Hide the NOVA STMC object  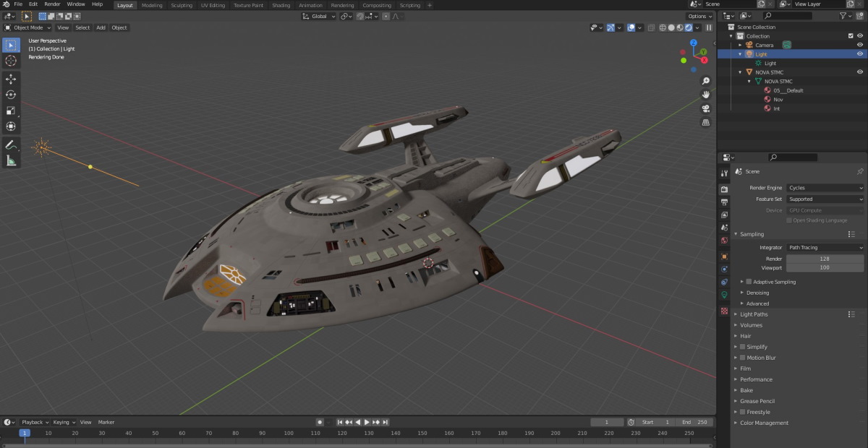[x=860, y=72]
